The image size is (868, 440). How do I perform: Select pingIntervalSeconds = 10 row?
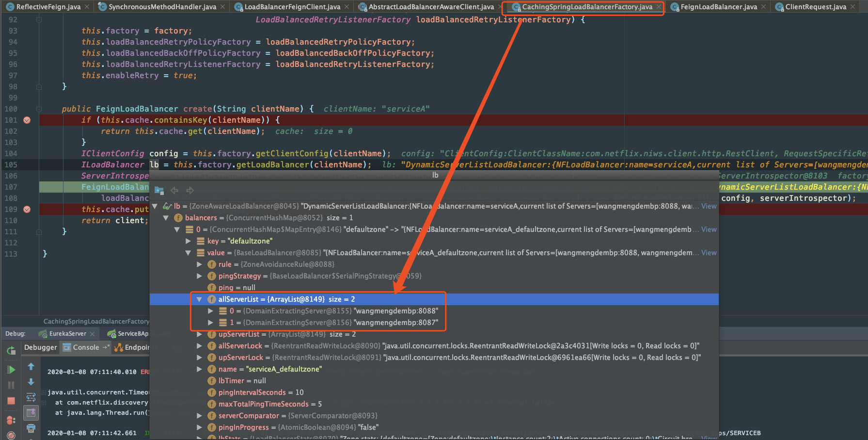click(x=434, y=392)
